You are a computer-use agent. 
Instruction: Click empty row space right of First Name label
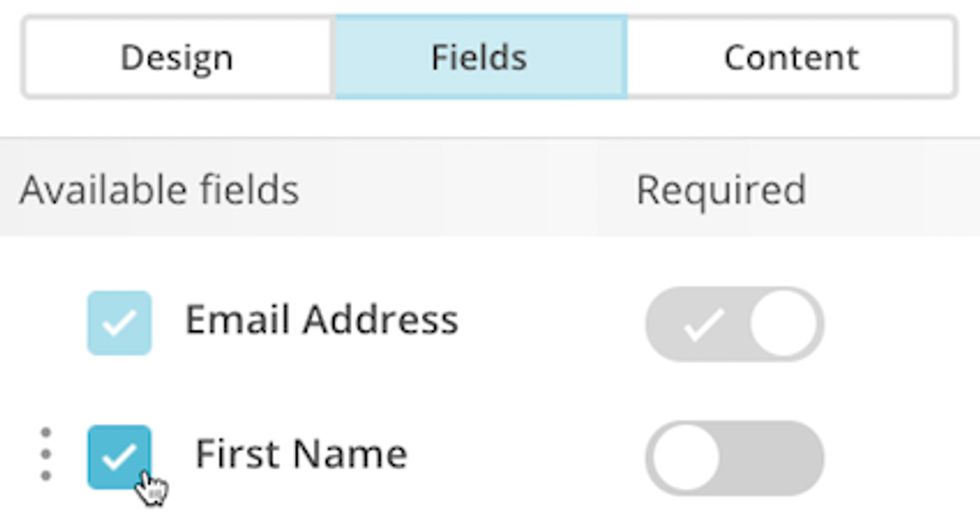click(x=520, y=456)
